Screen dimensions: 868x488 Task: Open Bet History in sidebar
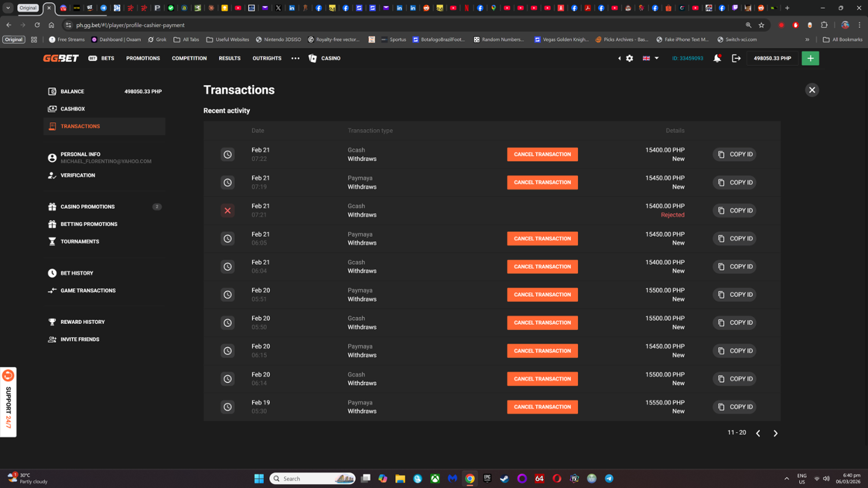77,273
